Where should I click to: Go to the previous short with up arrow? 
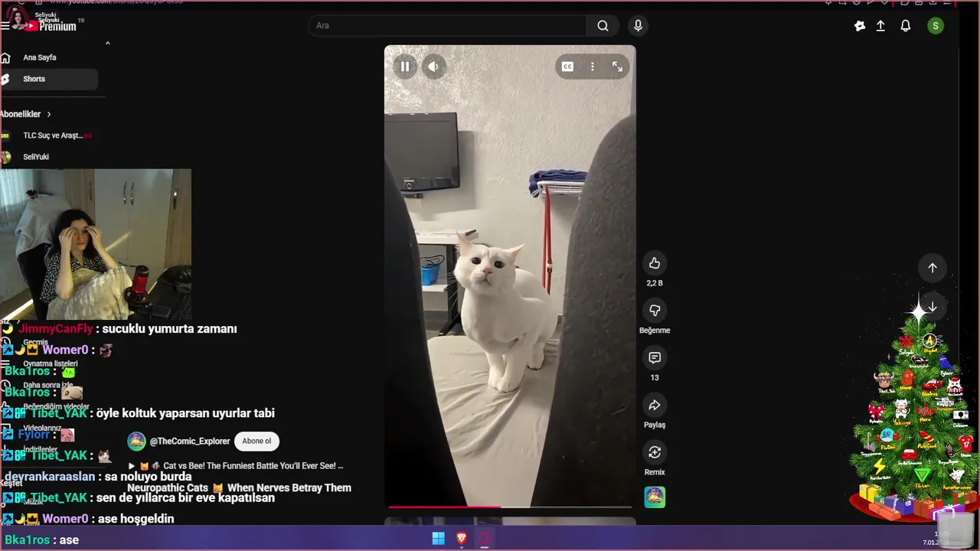point(933,268)
